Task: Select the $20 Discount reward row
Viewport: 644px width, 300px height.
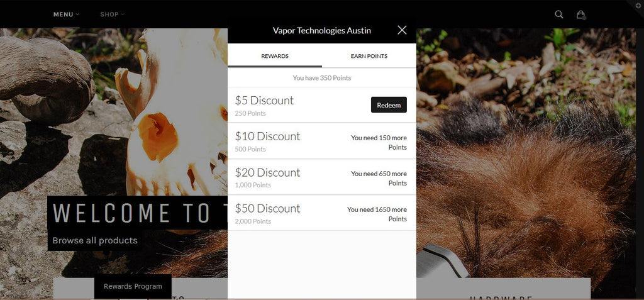Action: 322,177
